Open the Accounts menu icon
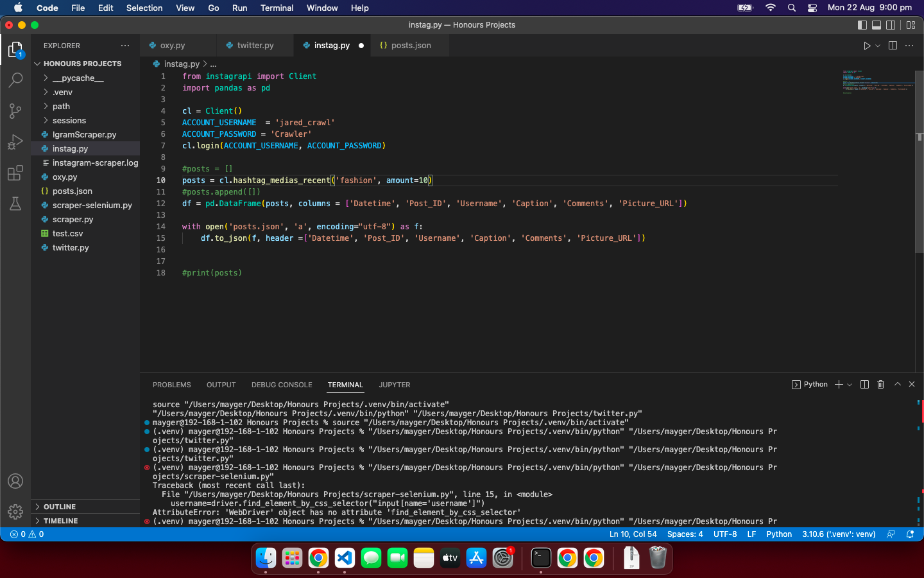924x578 pixels. [x=15, y=481]
